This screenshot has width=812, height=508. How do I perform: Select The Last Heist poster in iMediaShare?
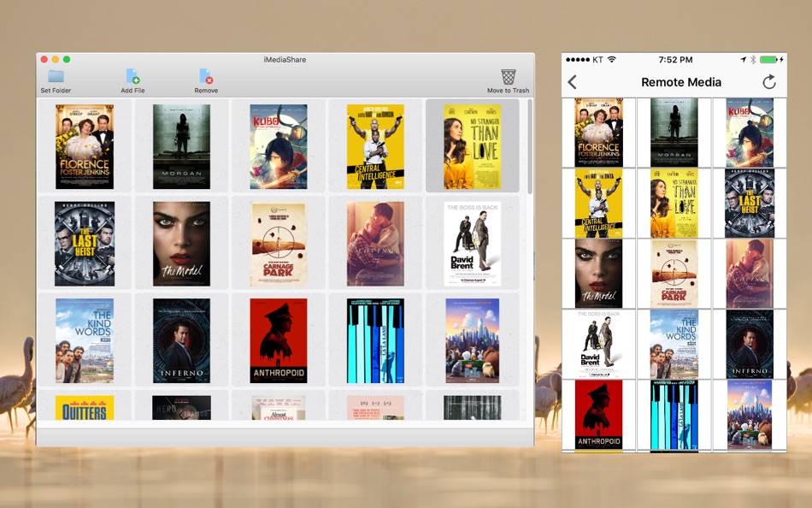pos(85,244)
